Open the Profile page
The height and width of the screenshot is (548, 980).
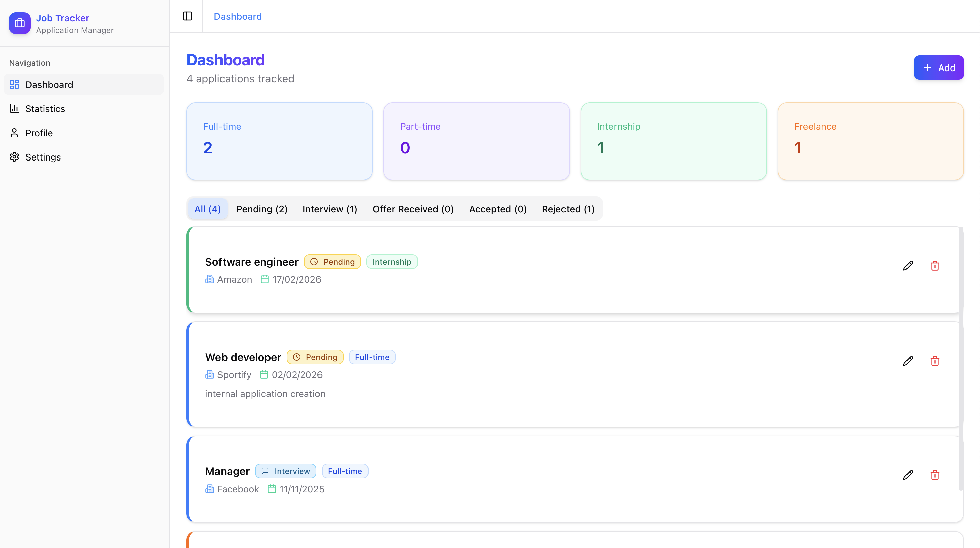39,133
